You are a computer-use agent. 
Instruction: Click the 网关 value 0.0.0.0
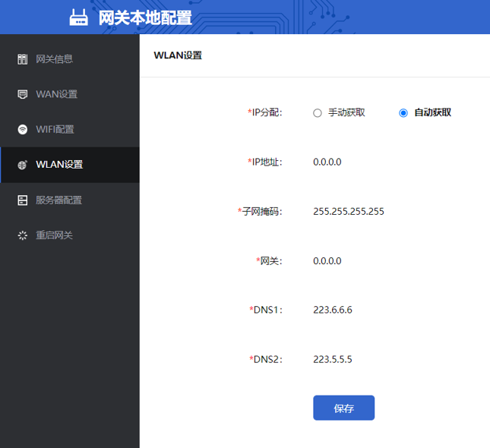327,260
